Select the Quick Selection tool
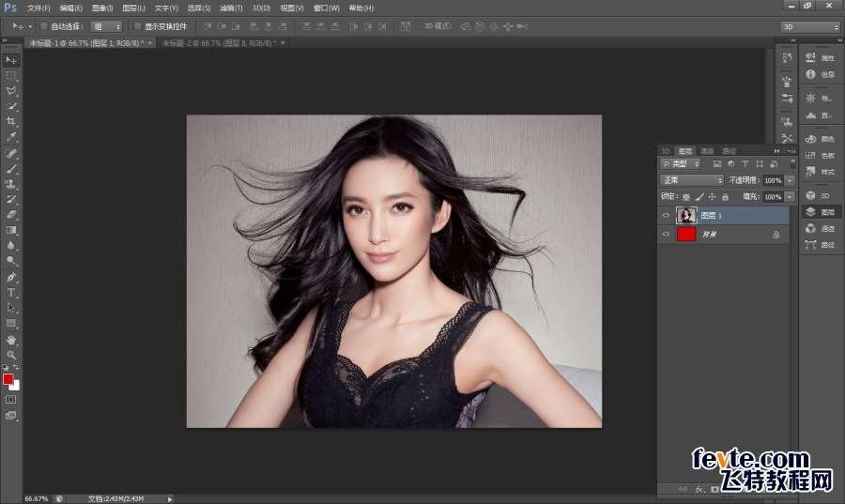Image resolution: width=845 pixels, height=504 pixels. point(10,106)
